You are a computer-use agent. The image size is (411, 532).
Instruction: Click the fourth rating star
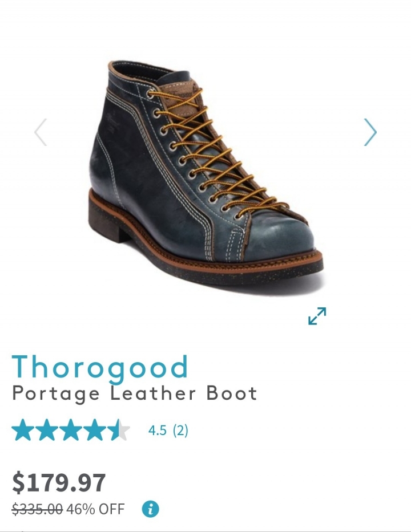[95, 430]
